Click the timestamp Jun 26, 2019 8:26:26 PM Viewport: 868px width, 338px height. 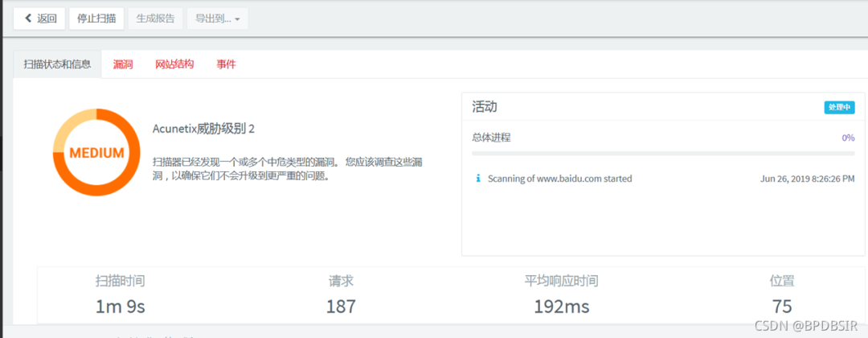tap(808, 179)
